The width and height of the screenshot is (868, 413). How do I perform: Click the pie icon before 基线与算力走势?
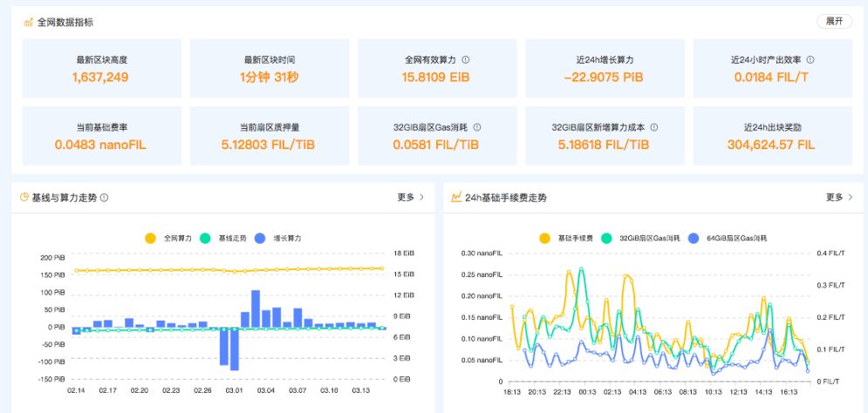point(24,198)
